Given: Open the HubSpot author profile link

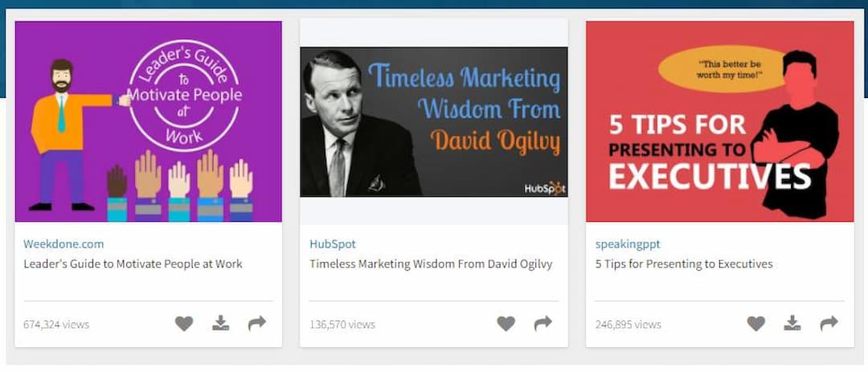Looking at the screenshot, I should [332, 244].
